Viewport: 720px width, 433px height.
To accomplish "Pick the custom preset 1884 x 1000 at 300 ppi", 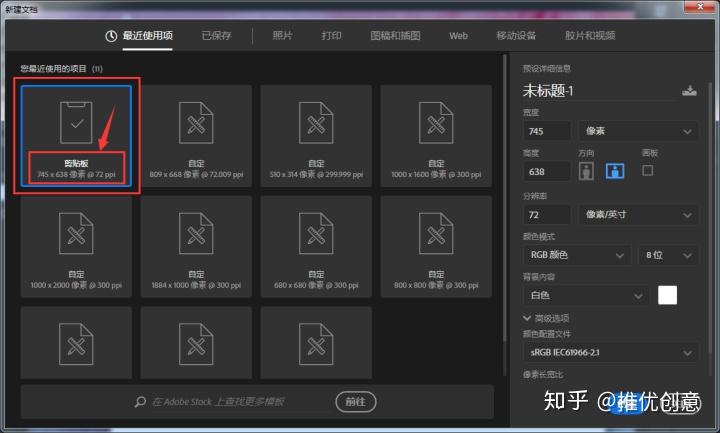I will 196,247.
